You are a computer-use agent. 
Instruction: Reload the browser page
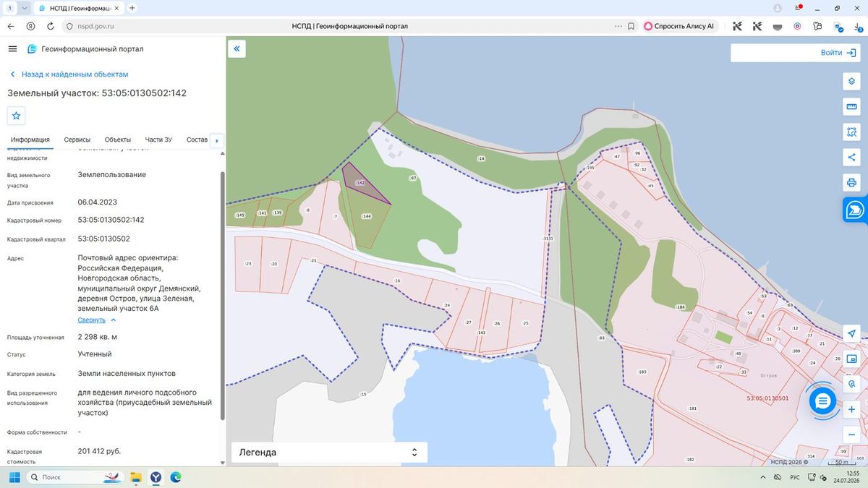(x=50, y=26)
